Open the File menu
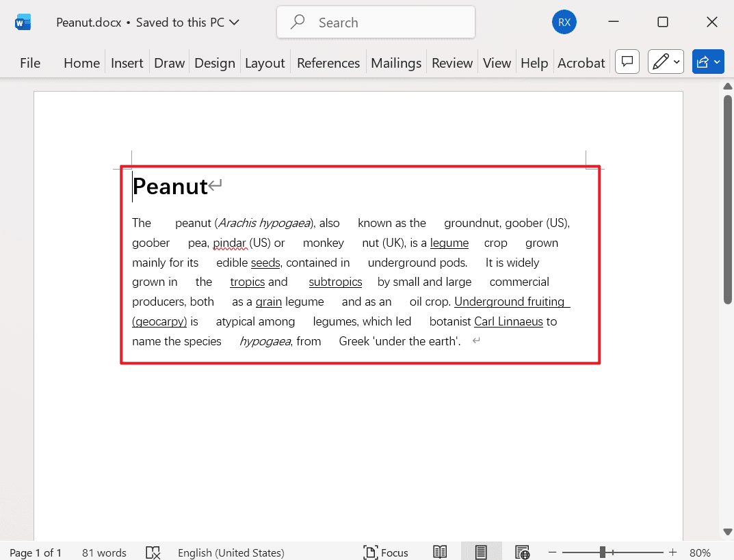The width and height of the screenshot is (734, 560). (30, 63)
